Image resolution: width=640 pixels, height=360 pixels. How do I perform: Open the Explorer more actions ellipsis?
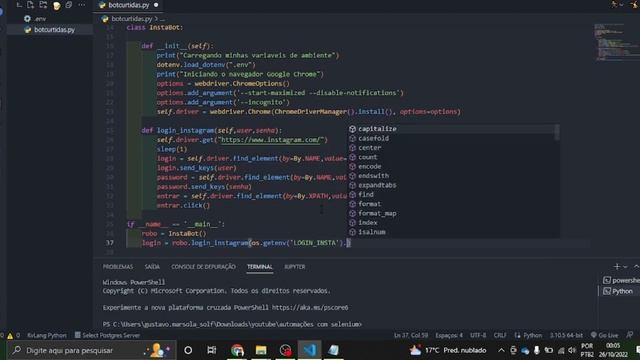pos(82,5)
